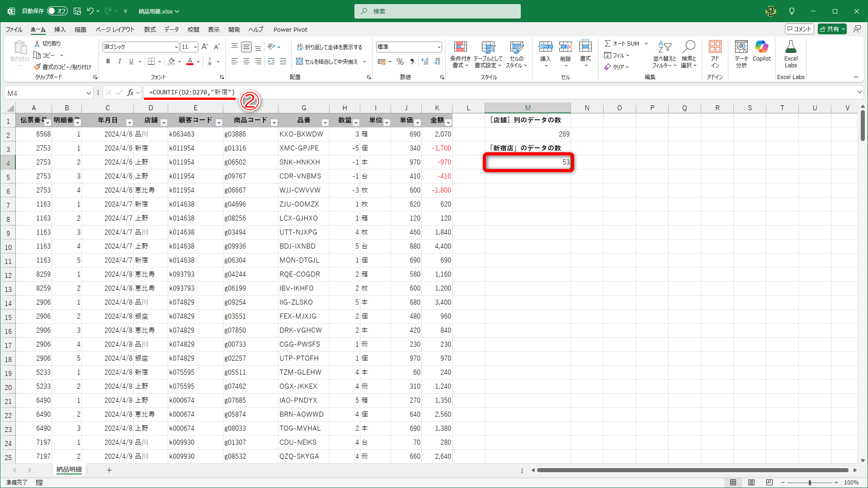Open filter dropdown for 店舗 column

pyautogui.click(x=164, y=122)
